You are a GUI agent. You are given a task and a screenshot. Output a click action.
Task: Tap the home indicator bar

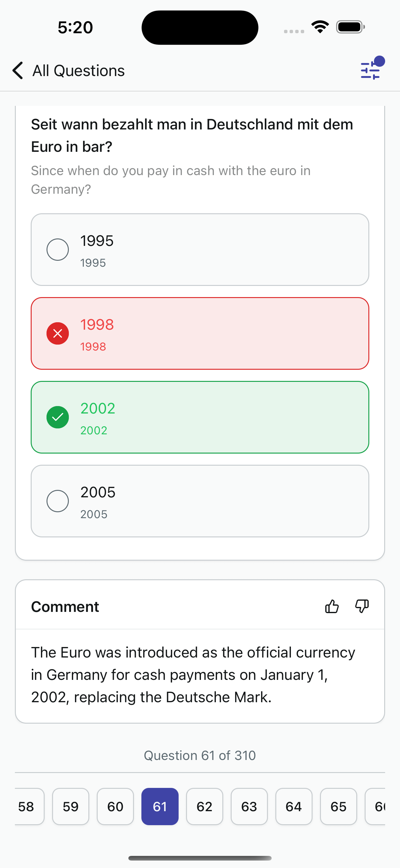(x=200, y=858)
